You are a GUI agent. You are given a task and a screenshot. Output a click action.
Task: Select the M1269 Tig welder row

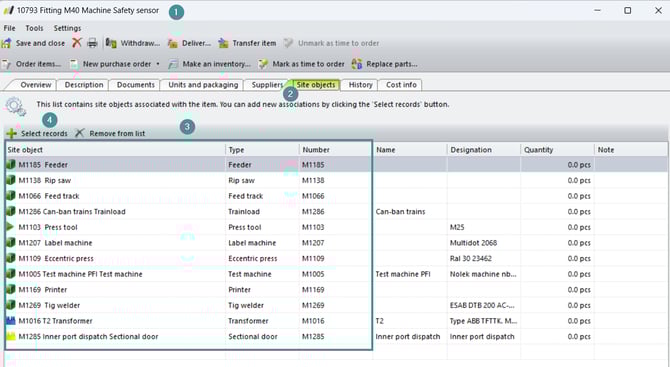(x=336, y=305)
